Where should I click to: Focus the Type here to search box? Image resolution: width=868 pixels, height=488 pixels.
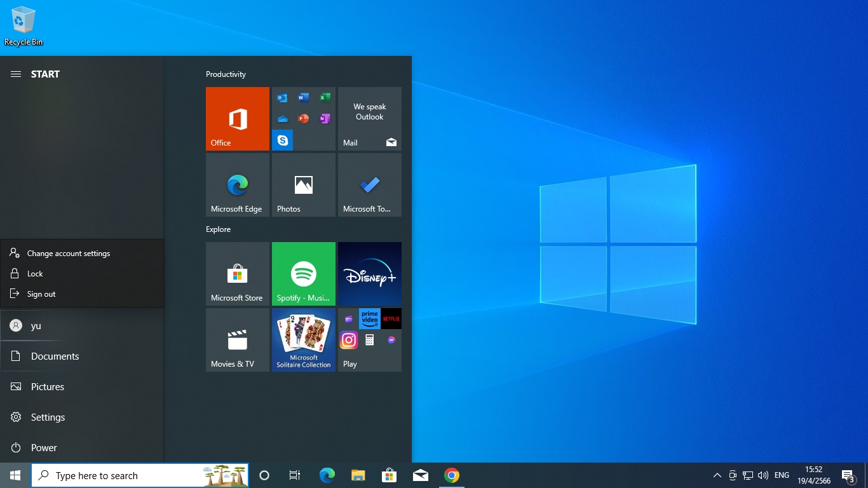click(x=140, y=475)
